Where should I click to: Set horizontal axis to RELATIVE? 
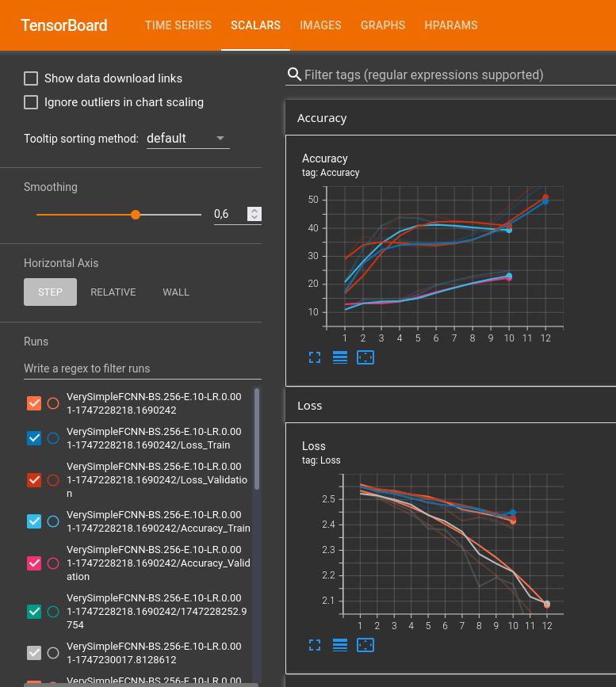point(113,292)
